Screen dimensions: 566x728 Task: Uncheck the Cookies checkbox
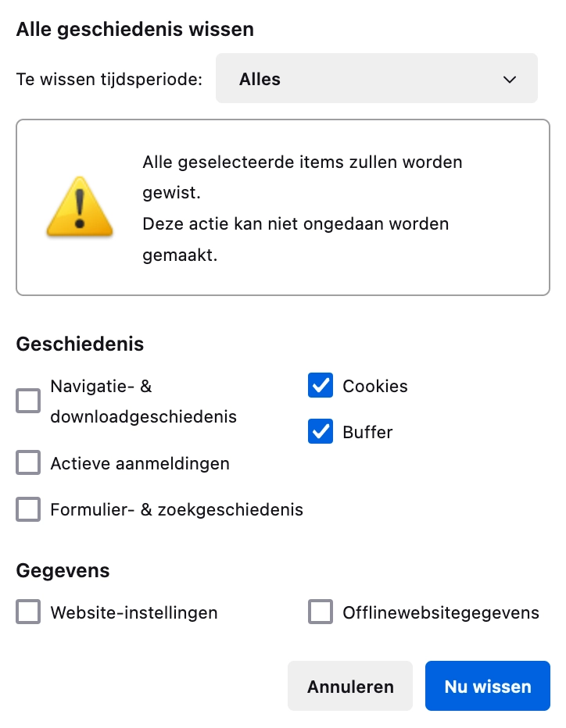click(321, 386)
